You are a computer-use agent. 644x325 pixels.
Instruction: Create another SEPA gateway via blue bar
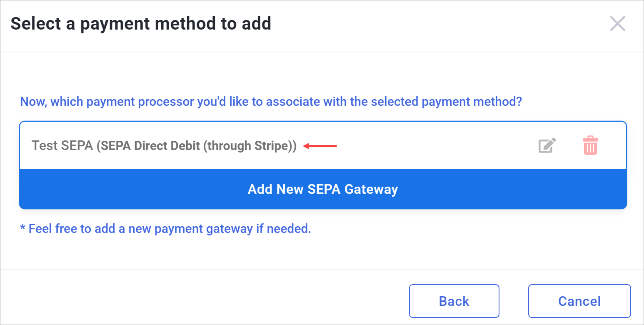click(x=323, y=189)
